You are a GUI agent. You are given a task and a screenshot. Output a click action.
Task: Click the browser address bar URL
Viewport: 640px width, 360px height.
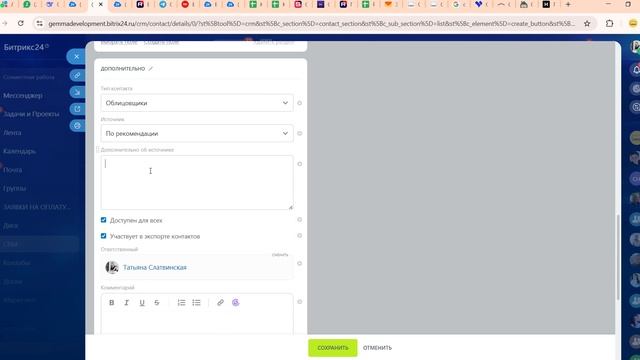(x=311, y=24)
